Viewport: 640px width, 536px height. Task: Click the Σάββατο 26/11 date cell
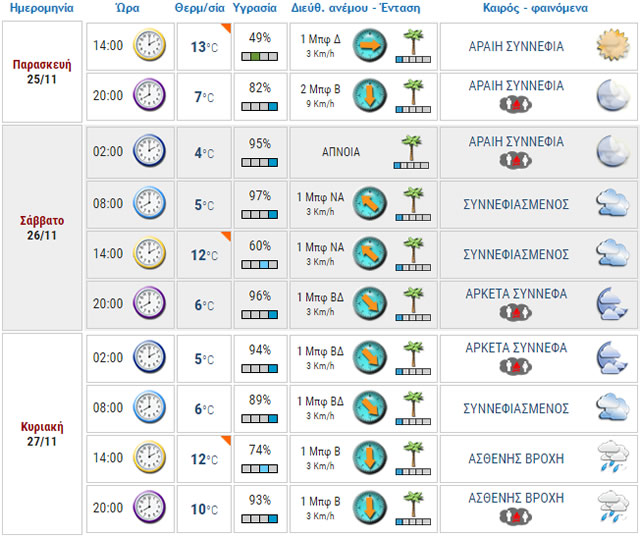click(x=39, y=229)
